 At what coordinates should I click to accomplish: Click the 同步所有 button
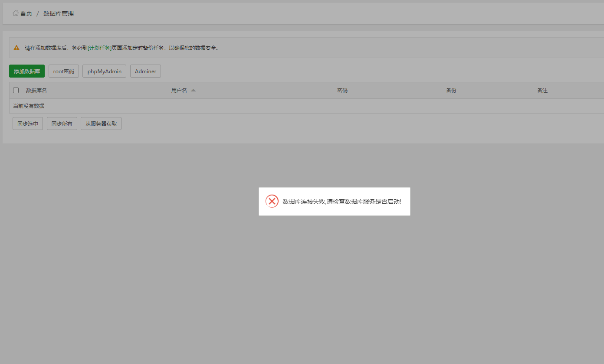pos(62,123)
